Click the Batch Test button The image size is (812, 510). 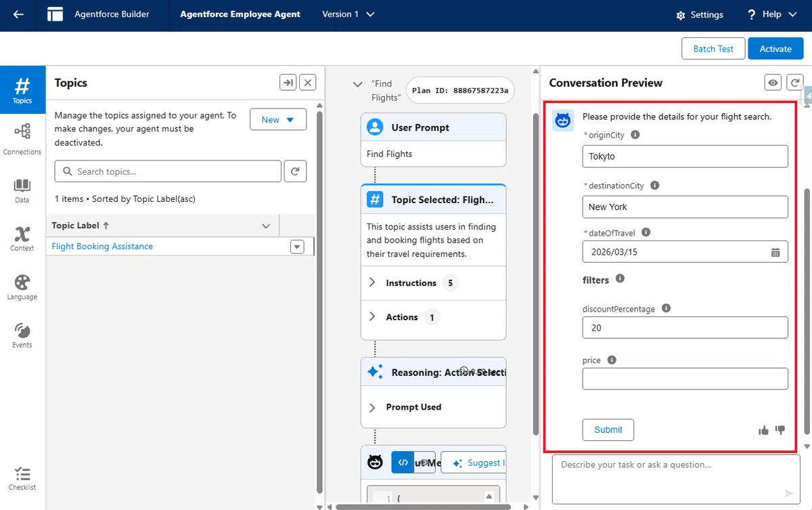(x=713, y=49)
